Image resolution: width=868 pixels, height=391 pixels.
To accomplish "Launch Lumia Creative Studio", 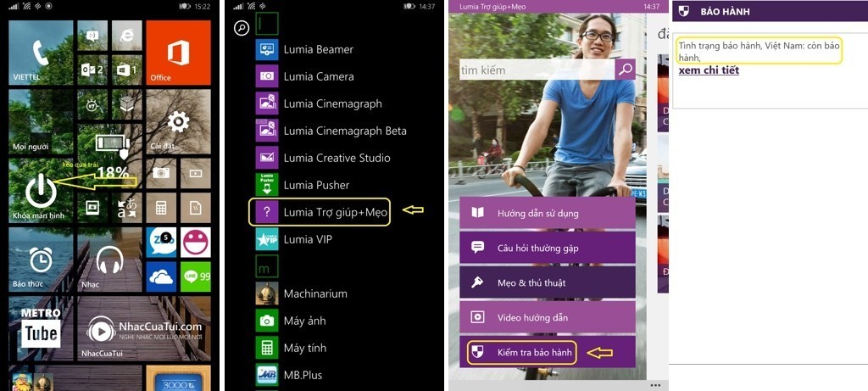I will coord(323,158).
